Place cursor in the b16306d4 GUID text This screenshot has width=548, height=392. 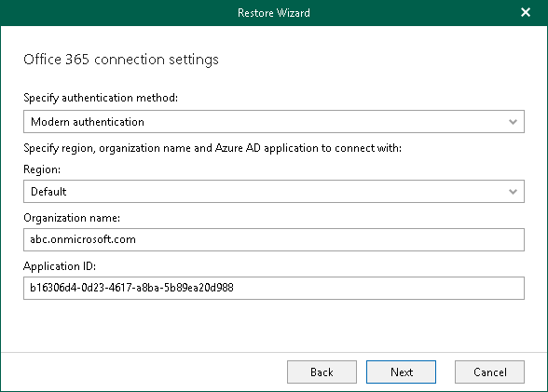131,288
